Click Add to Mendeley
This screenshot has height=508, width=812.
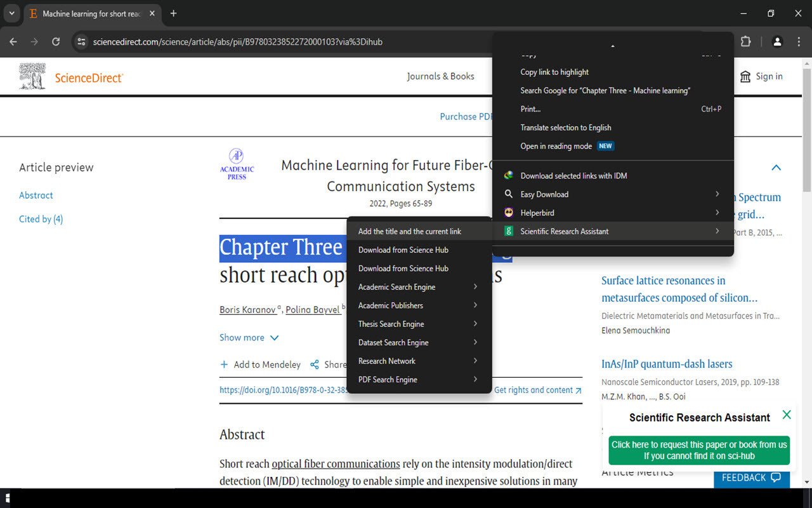(260, 364)
